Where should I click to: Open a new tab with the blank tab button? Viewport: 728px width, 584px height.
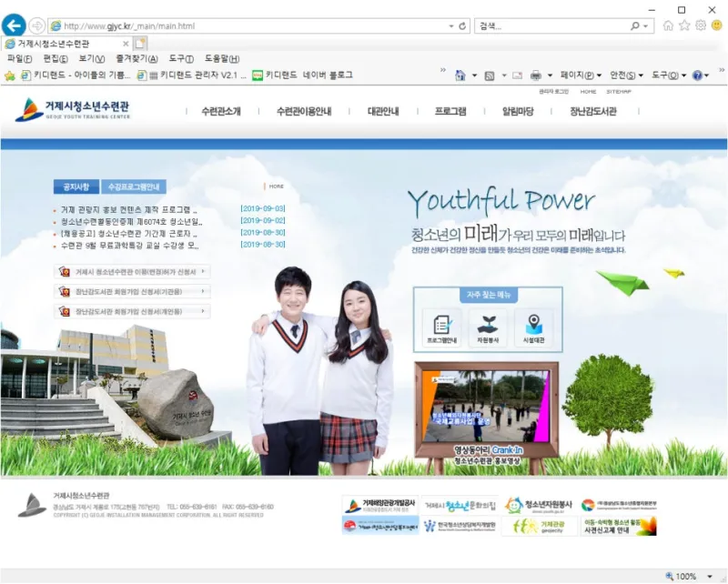(x=140, y=44)
